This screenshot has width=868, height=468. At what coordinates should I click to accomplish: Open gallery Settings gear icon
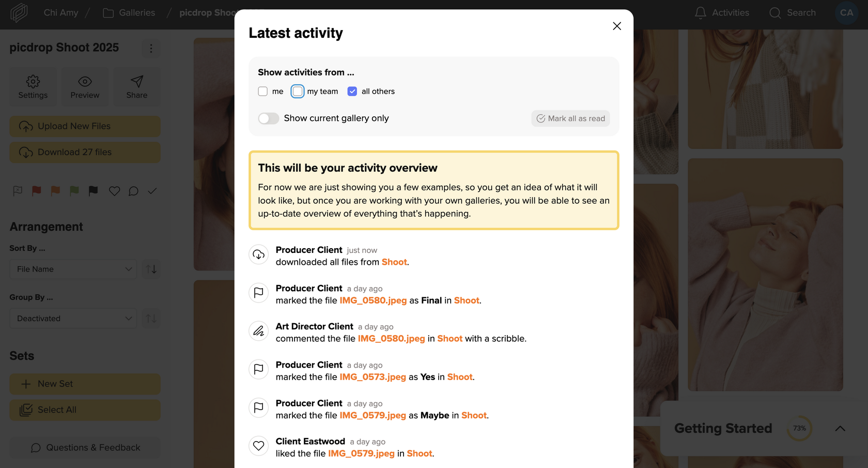click(x=33, y=82)
